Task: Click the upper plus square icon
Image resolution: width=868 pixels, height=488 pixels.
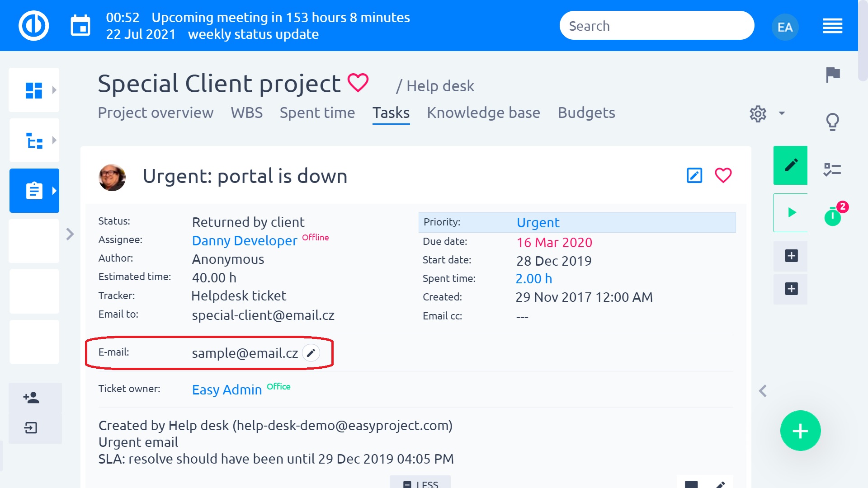Action: [x=791, y=256]
